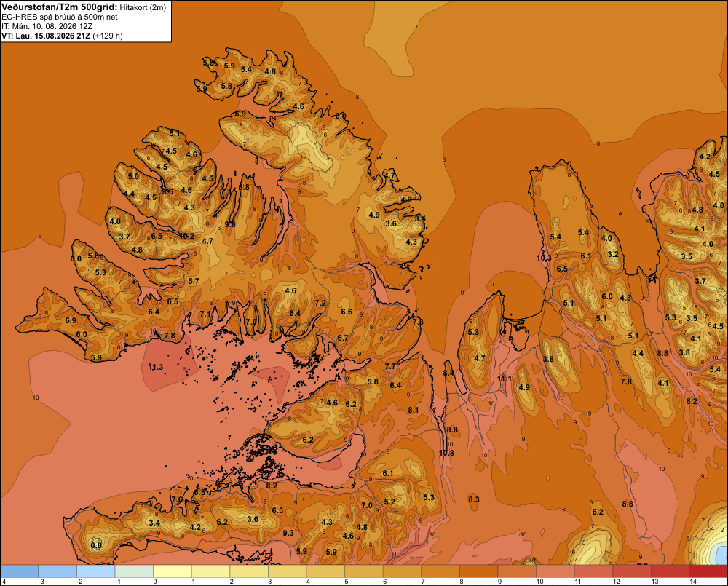Click the 10.3 temperature value
The width and height of the screenshot is (728, 586).
(x=544, y=258)
